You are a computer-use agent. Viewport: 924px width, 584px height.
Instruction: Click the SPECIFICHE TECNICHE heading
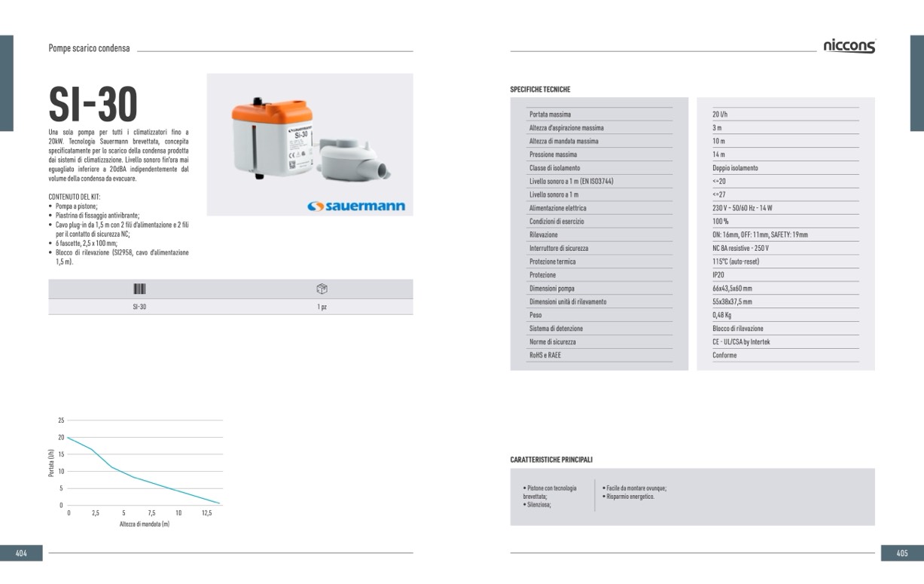coord(540,90)
